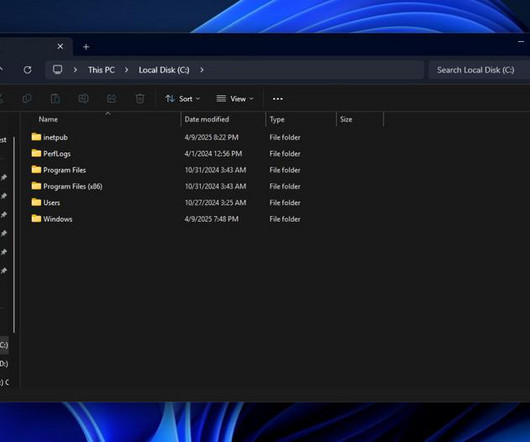This screenshot has height=442, width=530.
Task: Sort by the Type column header
Action: point(277,119)
